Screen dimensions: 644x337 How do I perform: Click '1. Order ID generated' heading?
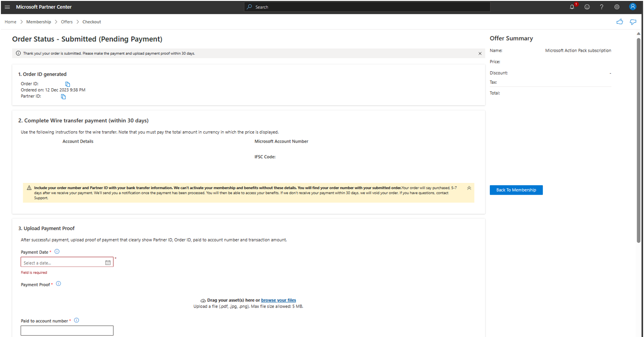43,74
